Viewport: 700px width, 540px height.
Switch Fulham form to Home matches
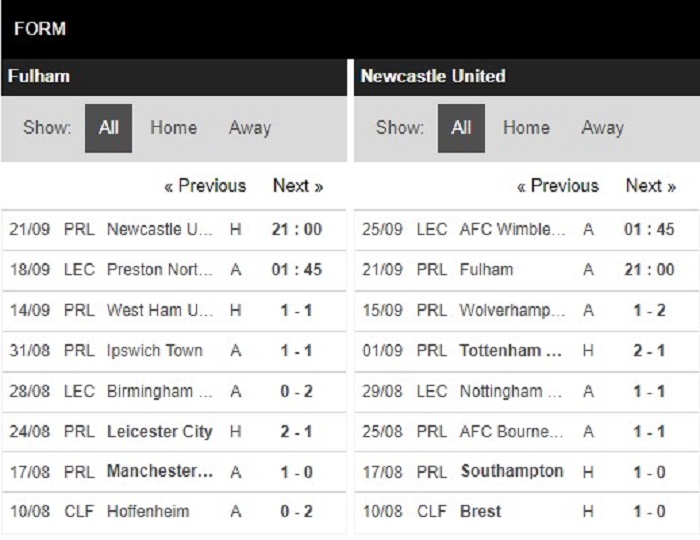coord(173,128)
